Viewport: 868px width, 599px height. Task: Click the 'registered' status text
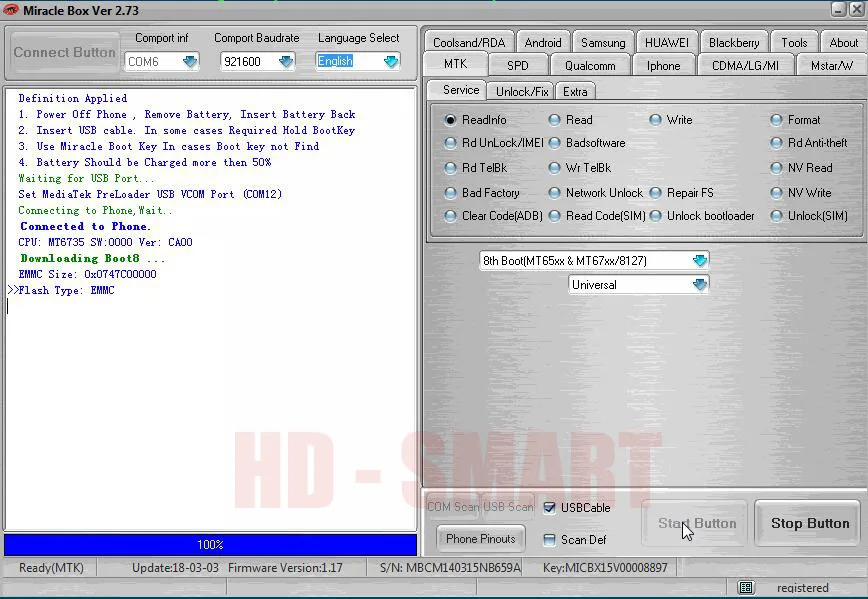pyautogui.click(x=803, y=587)
